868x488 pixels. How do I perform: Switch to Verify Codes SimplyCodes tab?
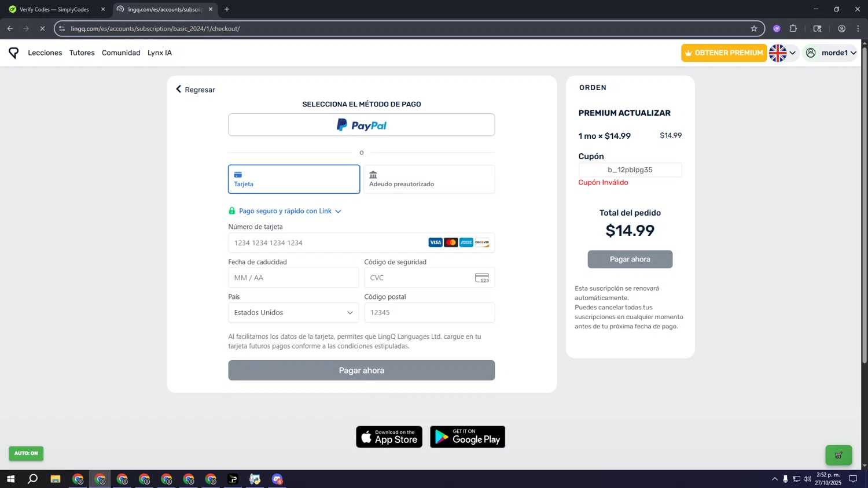[54, 9]
